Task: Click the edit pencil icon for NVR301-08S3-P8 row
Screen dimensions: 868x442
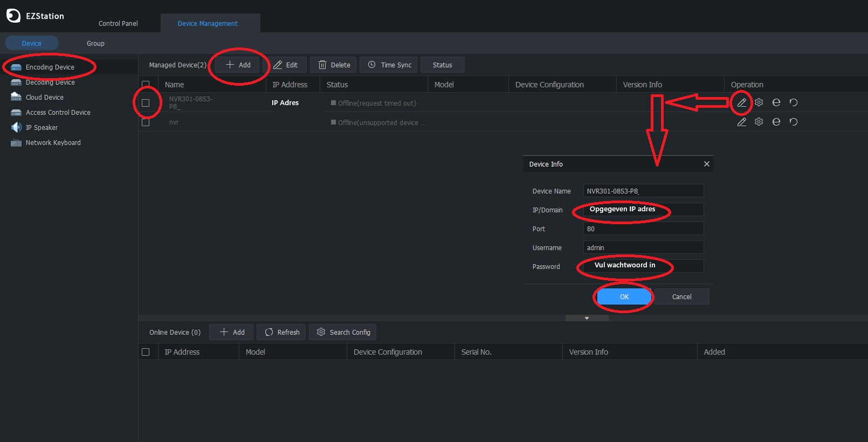Action: (x=742, y=102)
